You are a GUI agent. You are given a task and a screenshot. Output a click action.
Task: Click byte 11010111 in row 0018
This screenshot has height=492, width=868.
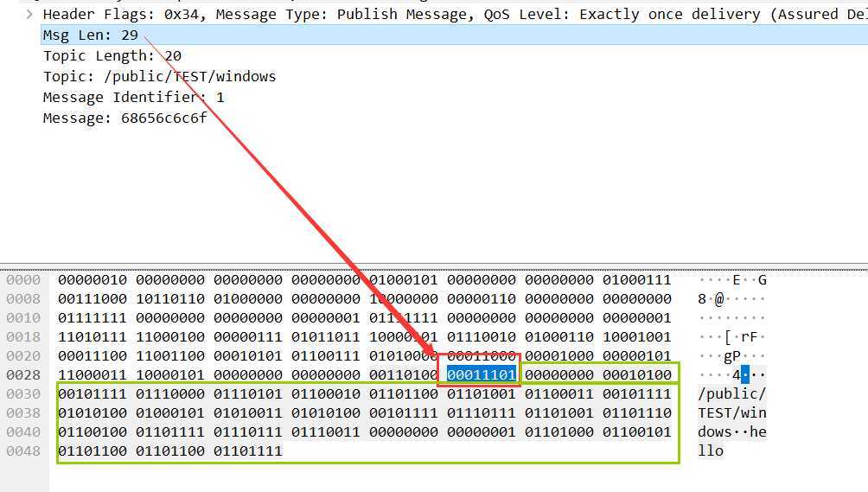[93, 336]
